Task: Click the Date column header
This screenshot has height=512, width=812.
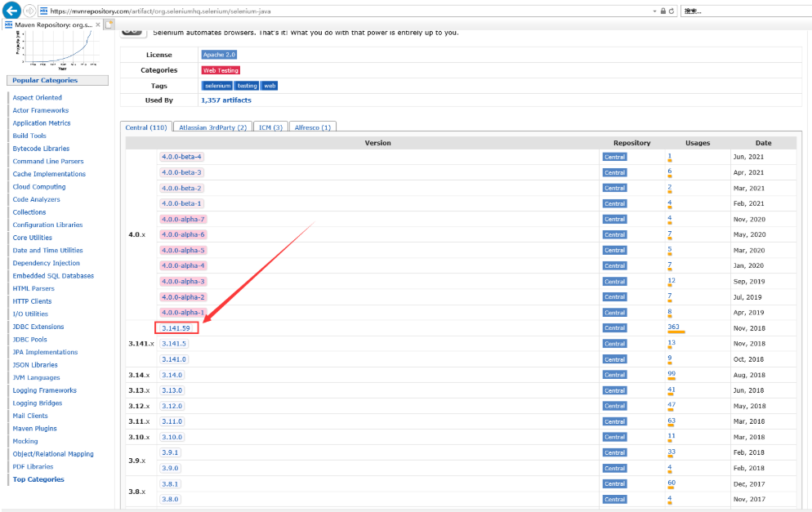Action: coord(763,143)
